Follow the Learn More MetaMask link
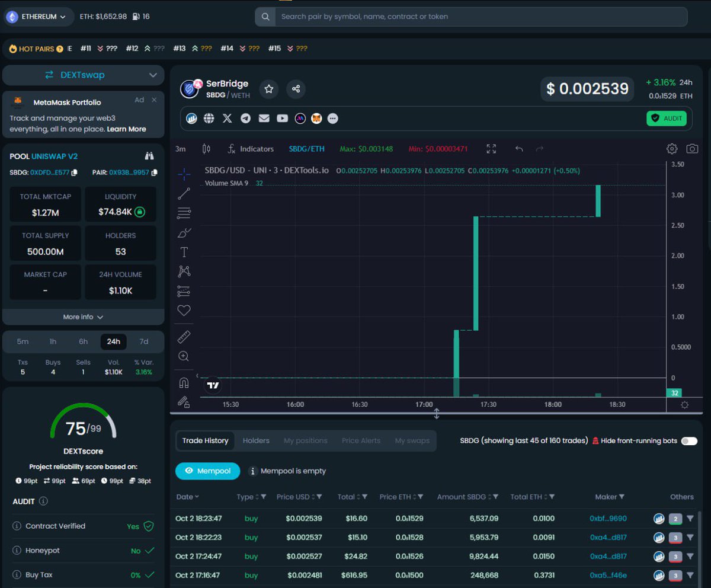711x588 pixels. [126, 129]
